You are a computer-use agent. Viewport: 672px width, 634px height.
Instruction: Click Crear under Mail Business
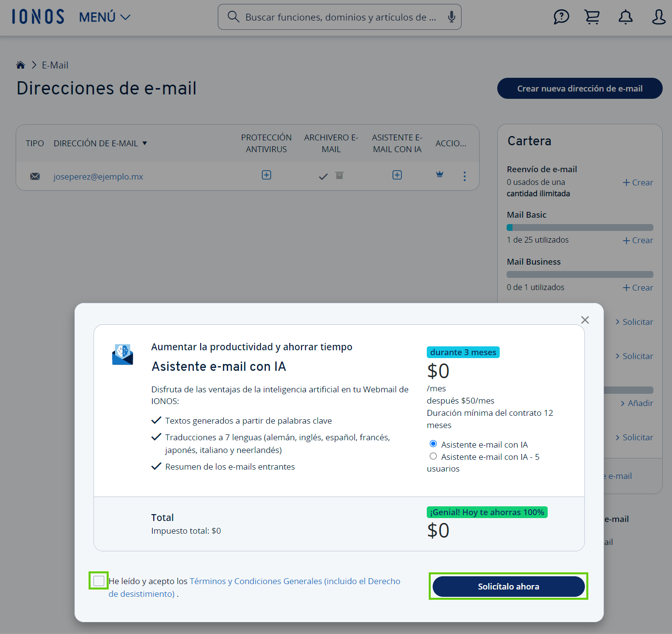pos(638,288)
